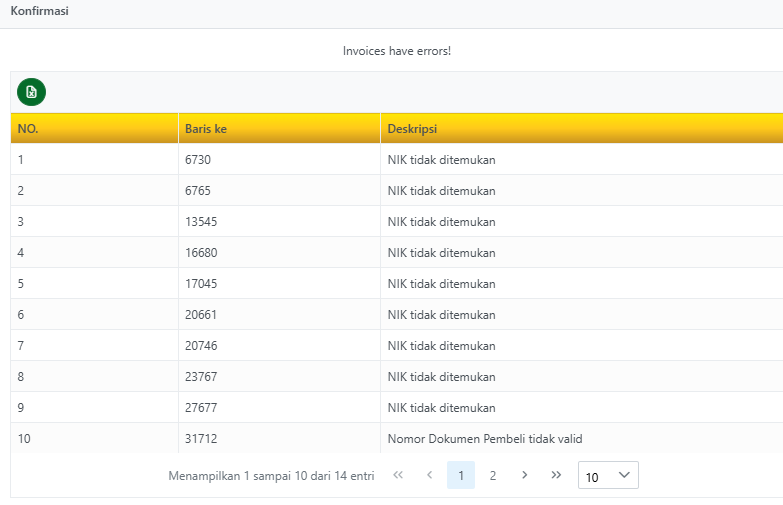The height and width of the screenshot is (505, 783).
Task: Select row number 27677 cell
Action: (x=279, y=407)
